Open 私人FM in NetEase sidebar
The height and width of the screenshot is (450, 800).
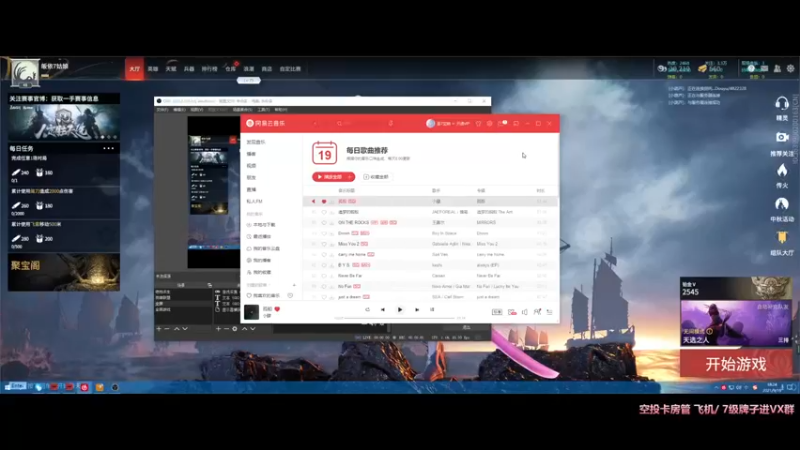(x=254, y=202)
